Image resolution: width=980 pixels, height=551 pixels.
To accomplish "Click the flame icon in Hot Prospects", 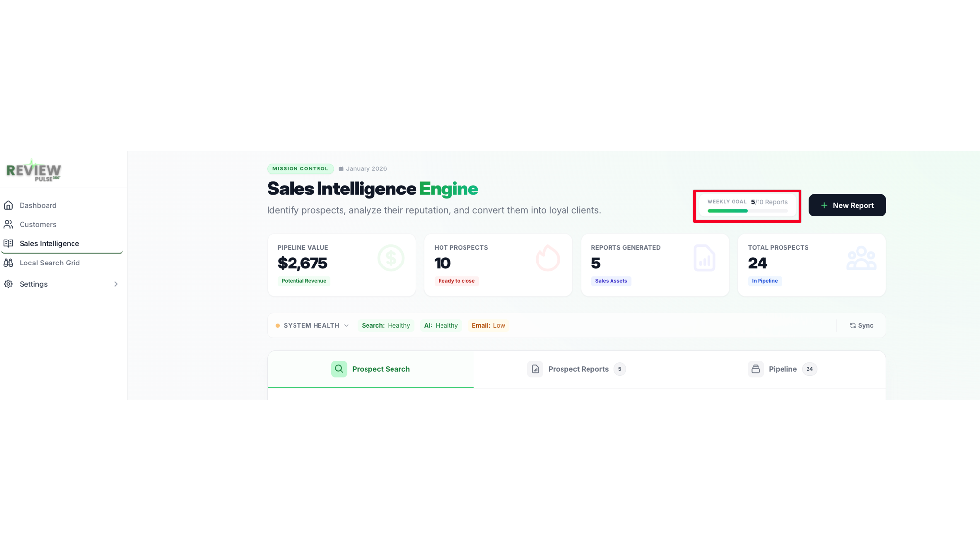I will pyautogui.click(x=548, y=258).
